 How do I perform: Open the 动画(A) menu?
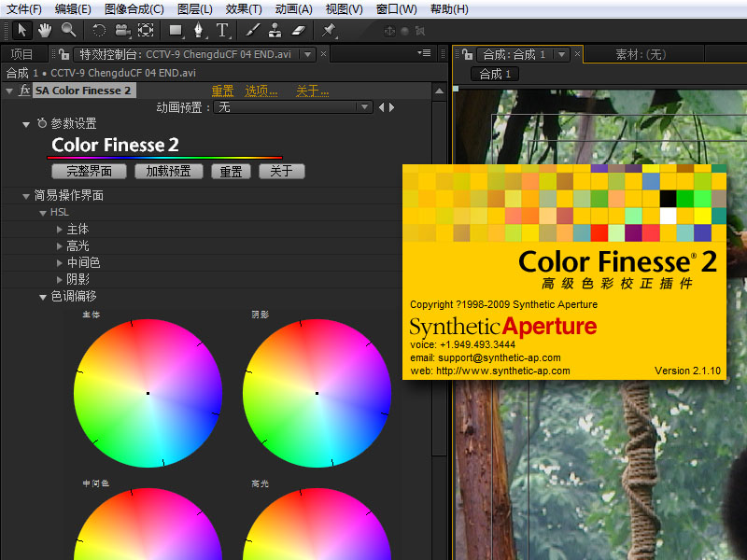point(294,9)
